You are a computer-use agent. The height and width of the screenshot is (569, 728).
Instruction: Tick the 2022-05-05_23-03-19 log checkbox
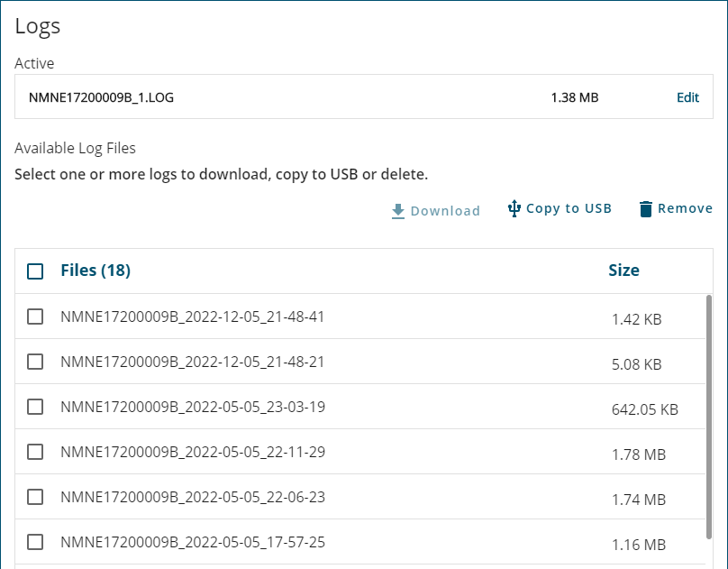click(35, 407)
